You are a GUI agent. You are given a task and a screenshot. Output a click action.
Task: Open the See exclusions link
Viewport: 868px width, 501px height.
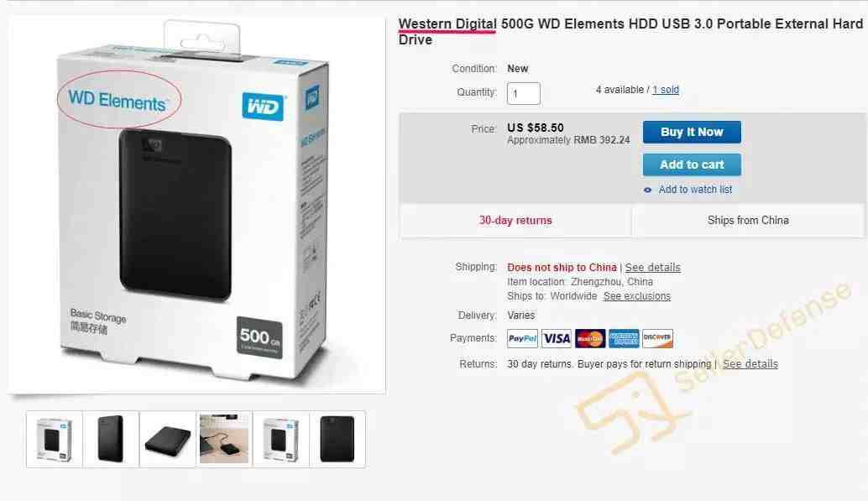[x=636, y=296]
